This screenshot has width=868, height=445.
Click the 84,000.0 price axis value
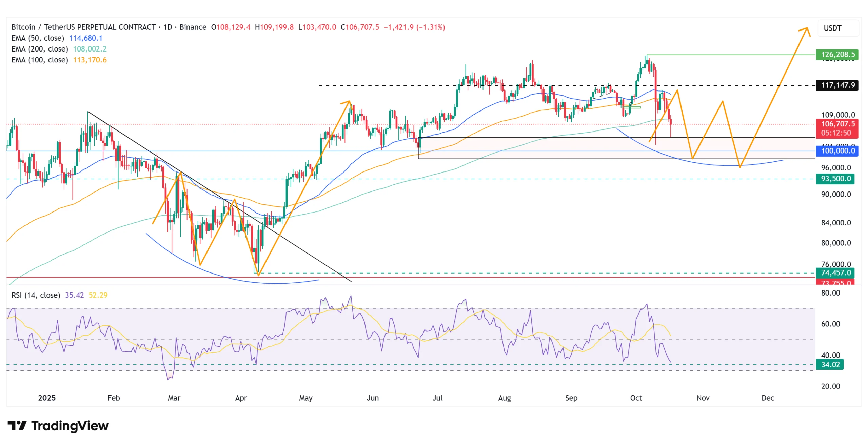coord(836,223)
